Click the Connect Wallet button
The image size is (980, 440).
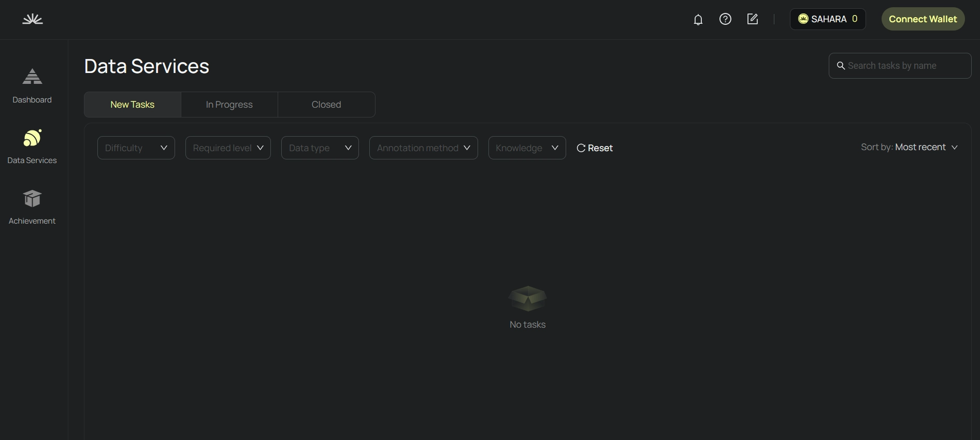click(923, 19)
